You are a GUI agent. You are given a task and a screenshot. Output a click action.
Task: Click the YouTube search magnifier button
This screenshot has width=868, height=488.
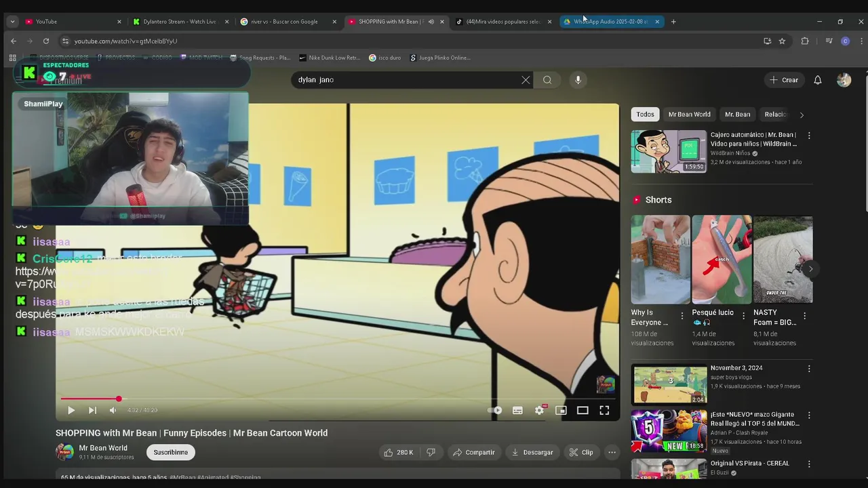click(x=547, y=80)
